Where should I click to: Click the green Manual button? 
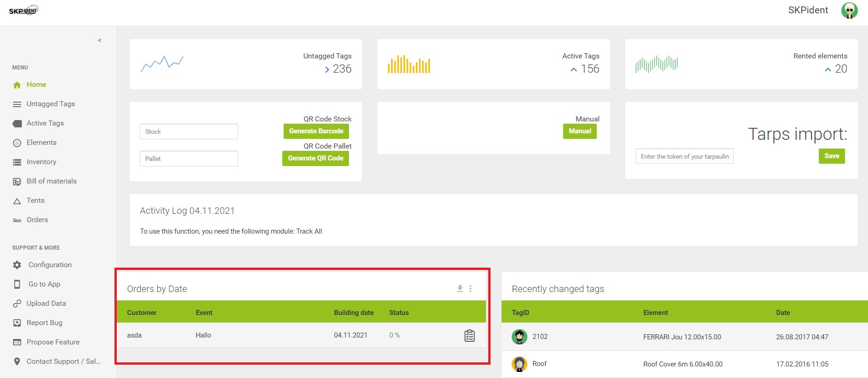click(580, 131)
